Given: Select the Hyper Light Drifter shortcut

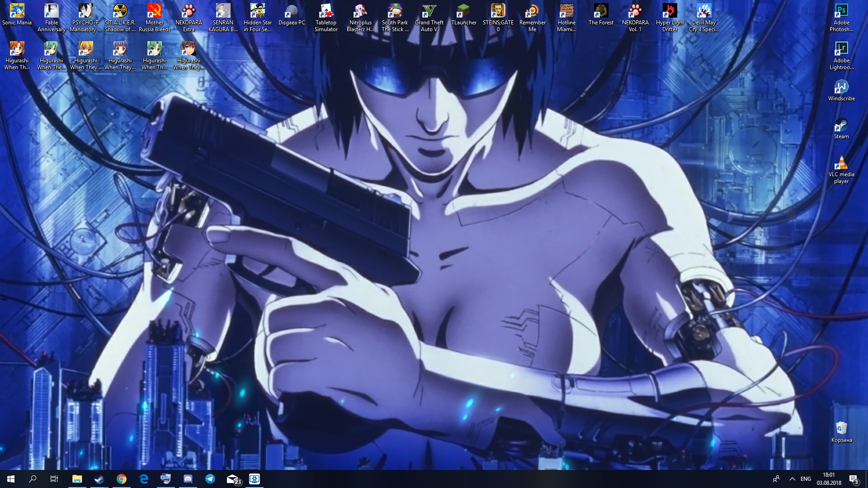Looking at the screenshot, I should click(670, 18).
